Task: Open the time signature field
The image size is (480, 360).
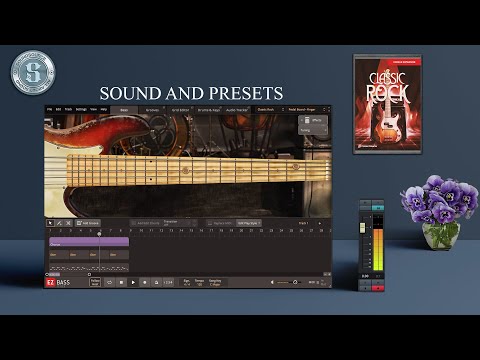Action: (187, 283)
